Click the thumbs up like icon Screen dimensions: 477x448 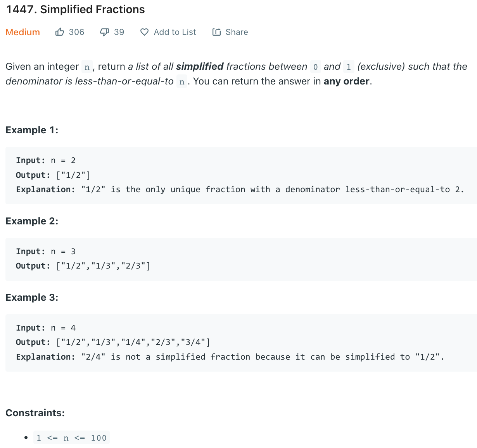[x=60, y=32]
